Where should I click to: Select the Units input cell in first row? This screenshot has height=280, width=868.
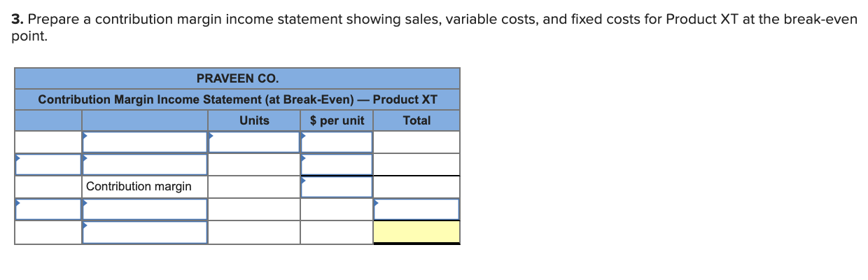coord(254,142)
